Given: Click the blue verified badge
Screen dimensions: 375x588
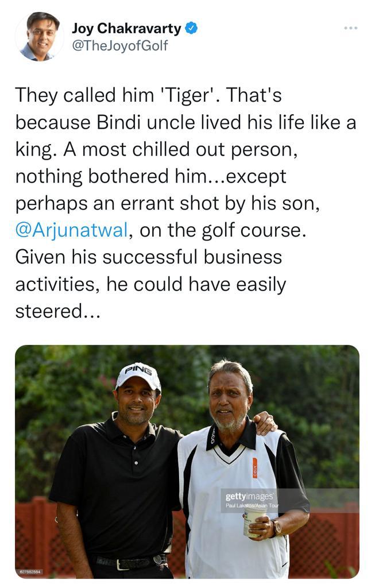Looking at the screenshot, I should pyautogui.click(x=192, y=28).
